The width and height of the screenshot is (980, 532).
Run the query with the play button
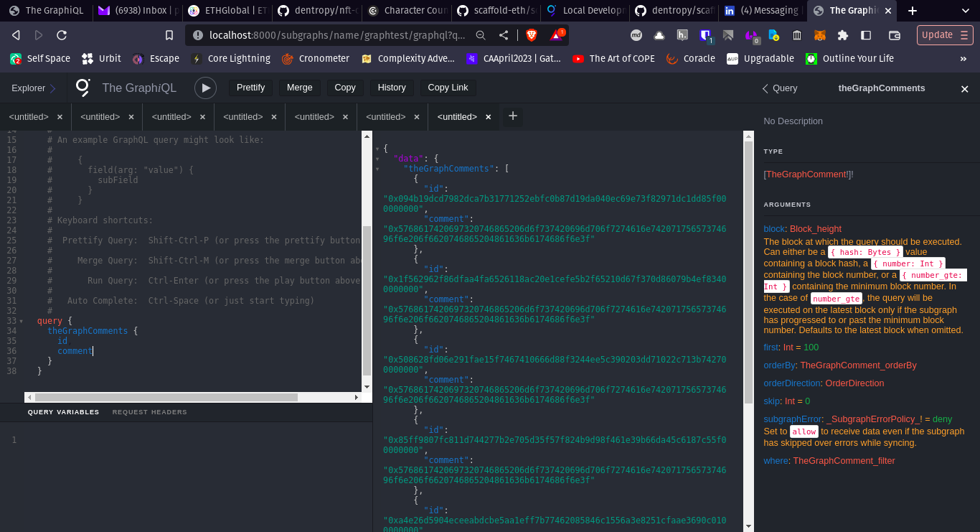coord(205,88)
